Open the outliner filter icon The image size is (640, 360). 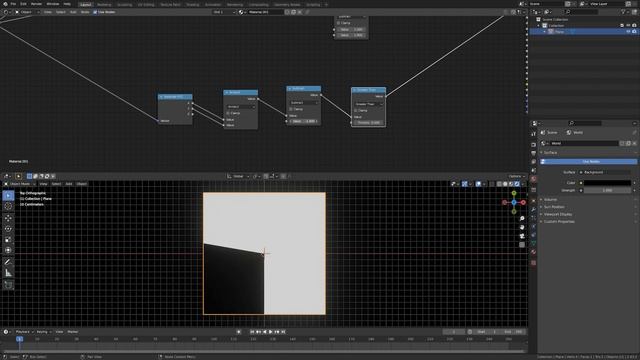[x=624, y=12]
